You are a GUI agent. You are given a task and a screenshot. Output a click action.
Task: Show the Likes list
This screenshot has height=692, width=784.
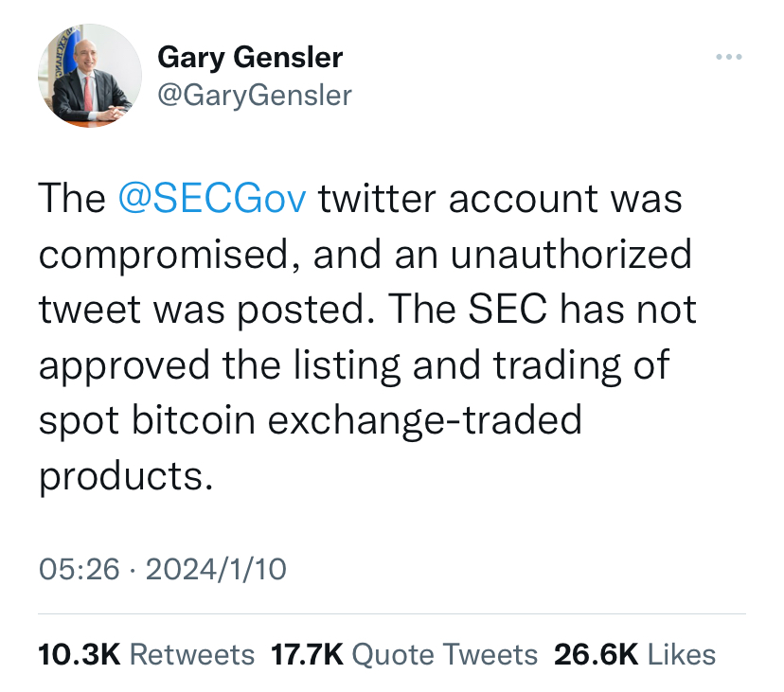(x=682, y=654)
